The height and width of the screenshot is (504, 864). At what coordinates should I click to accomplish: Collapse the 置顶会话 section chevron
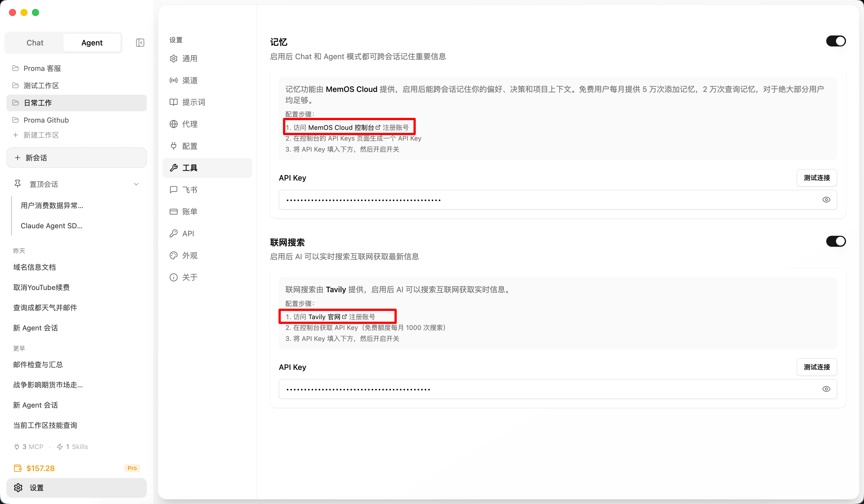click(x=136, y=184)
